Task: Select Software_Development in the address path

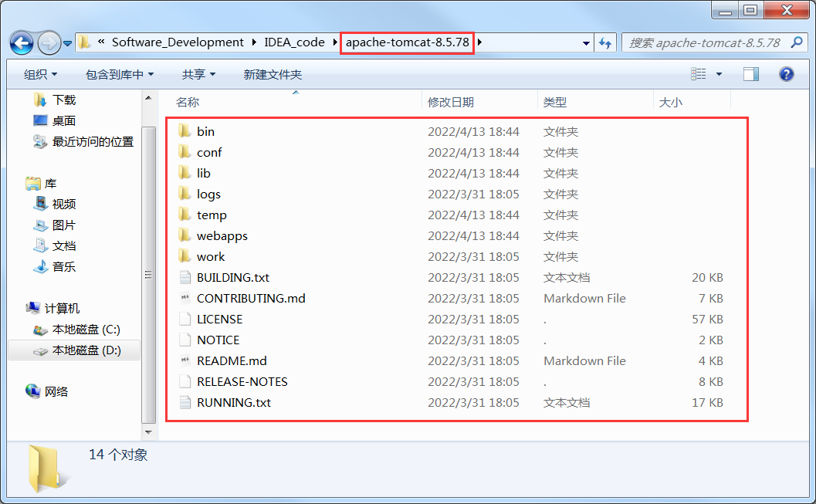Action: click(x=178, y=42)
